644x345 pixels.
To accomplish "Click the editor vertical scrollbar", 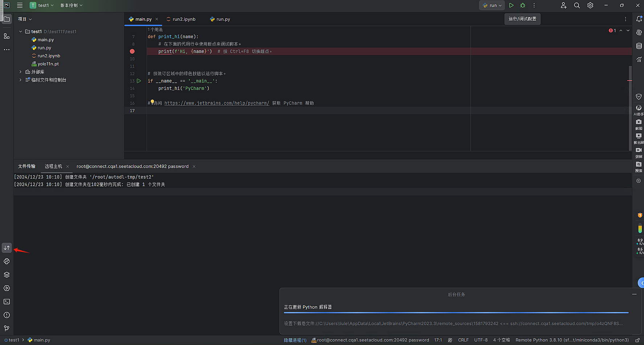I will (x=630, y=108).
